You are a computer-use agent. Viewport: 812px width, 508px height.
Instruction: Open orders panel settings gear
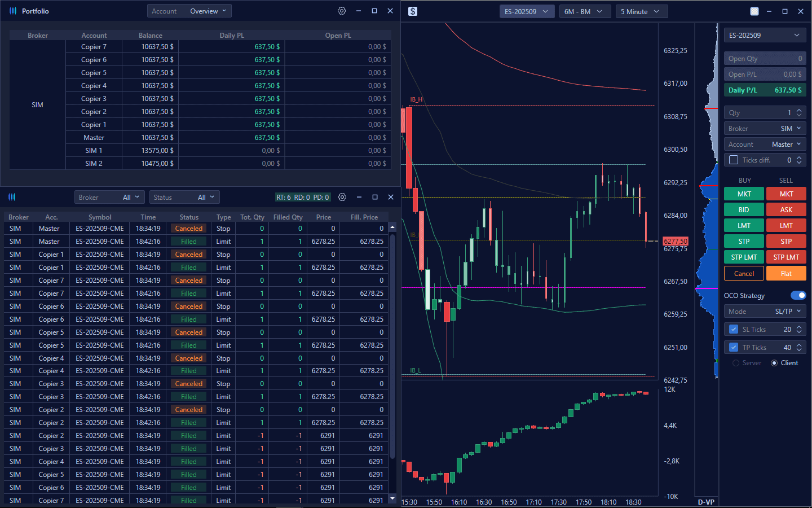(342, 197)
